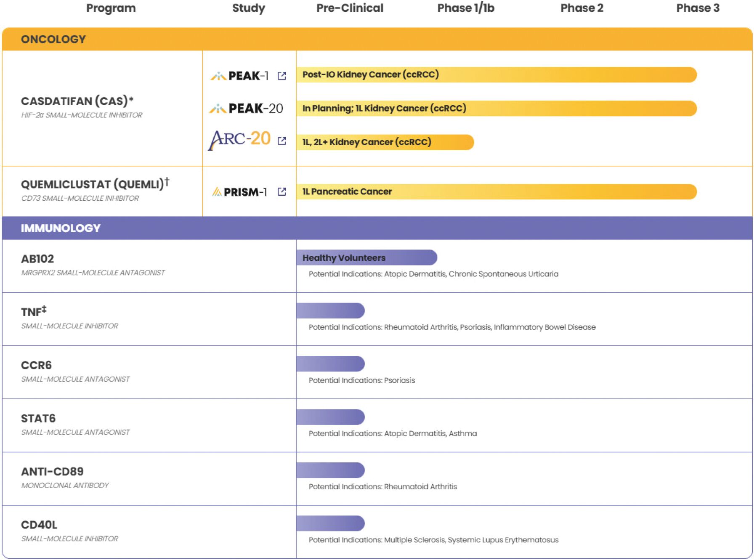Image resolution: width=754 pixels, height=560 pixels.
Task: Click the Phase 2 column header
Action: coord(582,8)
